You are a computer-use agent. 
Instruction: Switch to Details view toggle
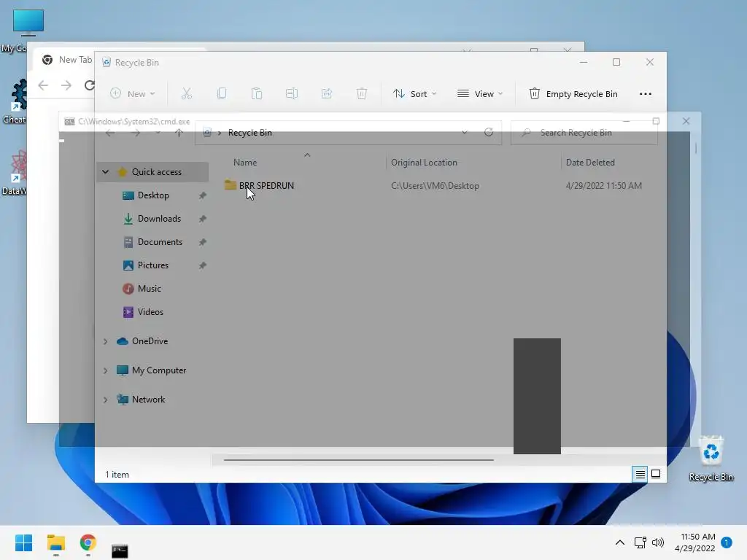[x=640, y=474]
